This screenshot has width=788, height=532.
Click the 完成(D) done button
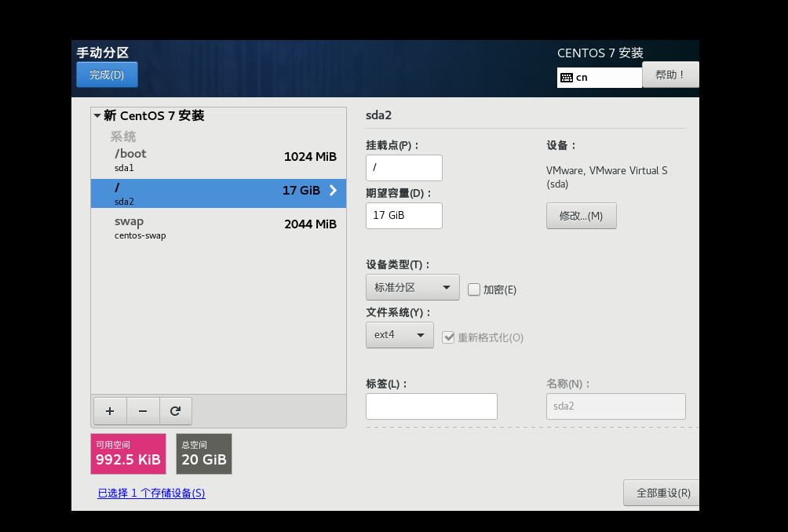pos(107,75)
